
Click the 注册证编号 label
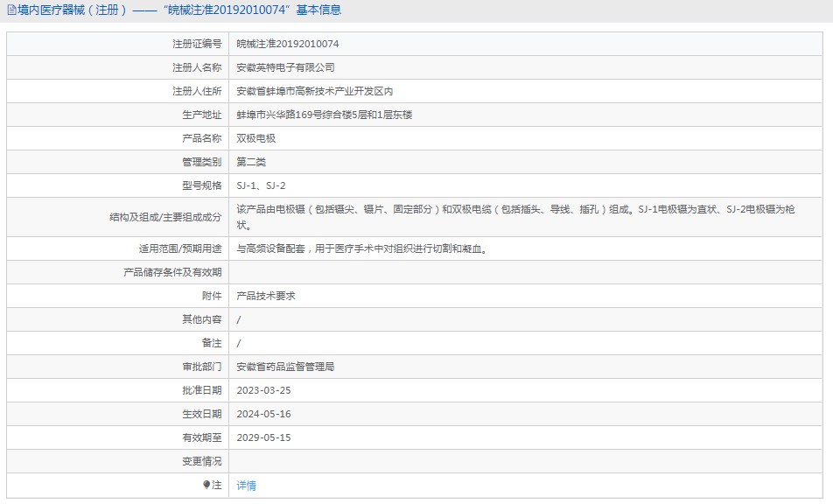(197, 44)
